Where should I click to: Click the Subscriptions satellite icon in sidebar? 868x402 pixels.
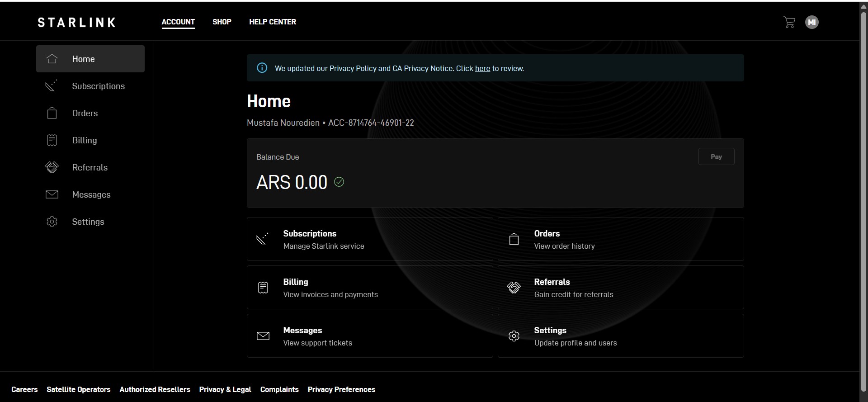[52, 85]
